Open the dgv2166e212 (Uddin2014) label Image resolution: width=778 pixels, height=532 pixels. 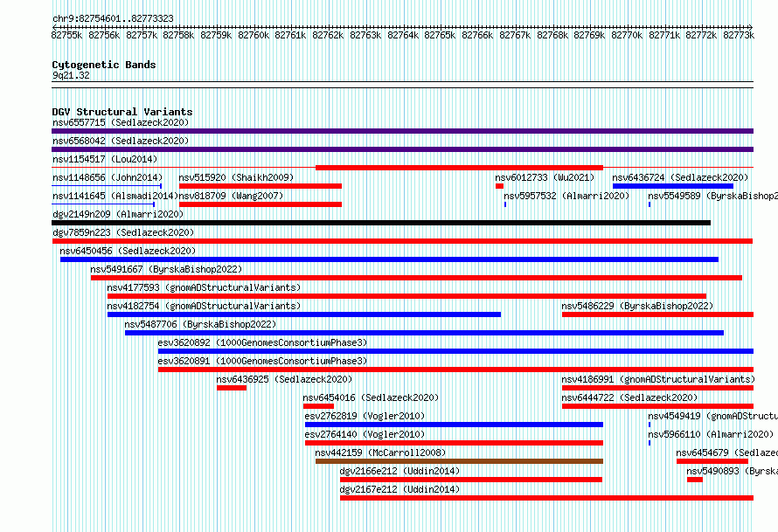coord(399,471)
